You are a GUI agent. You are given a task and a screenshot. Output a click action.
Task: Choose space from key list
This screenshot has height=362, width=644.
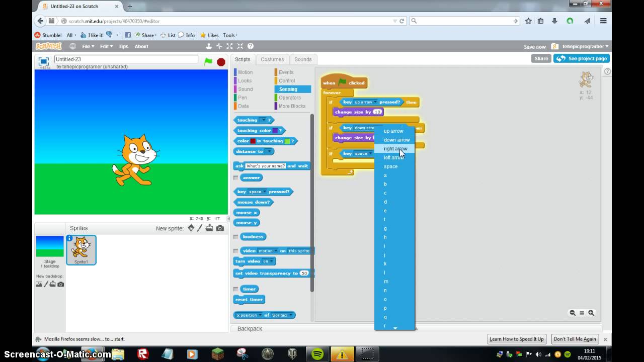pyautogui.click(x=395, y=166)
